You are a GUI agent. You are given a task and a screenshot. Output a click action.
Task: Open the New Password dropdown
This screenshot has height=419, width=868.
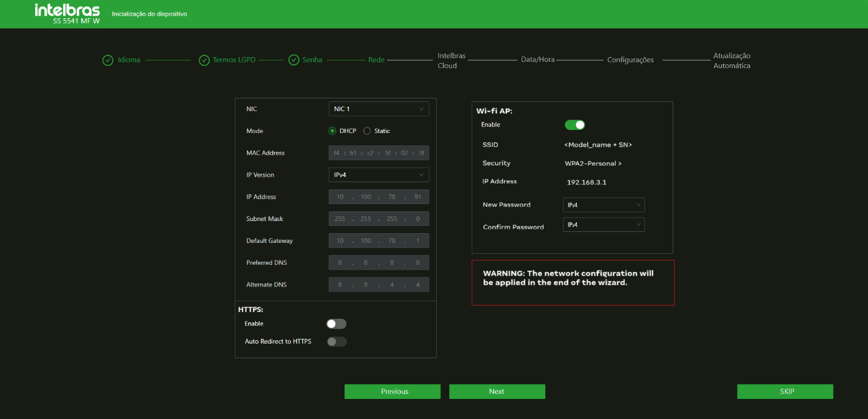(x=604, y=205)
